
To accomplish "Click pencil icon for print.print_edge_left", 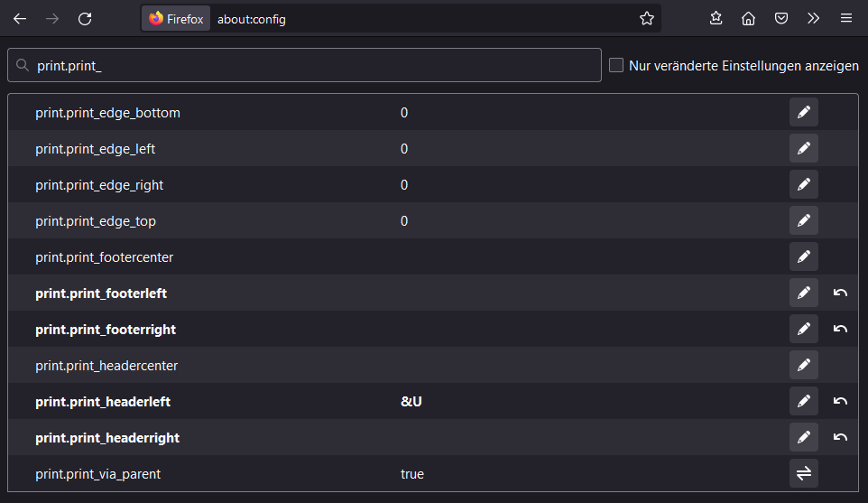I will pos(803,149).
